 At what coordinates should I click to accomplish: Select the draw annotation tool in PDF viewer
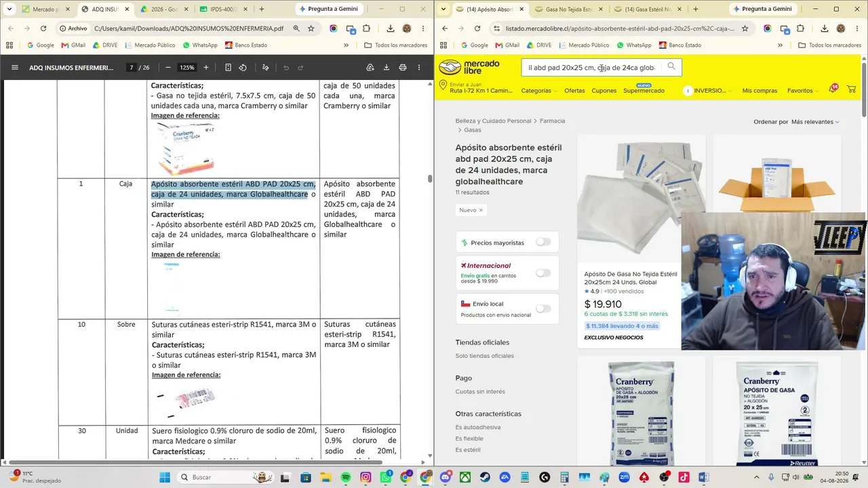265,68
